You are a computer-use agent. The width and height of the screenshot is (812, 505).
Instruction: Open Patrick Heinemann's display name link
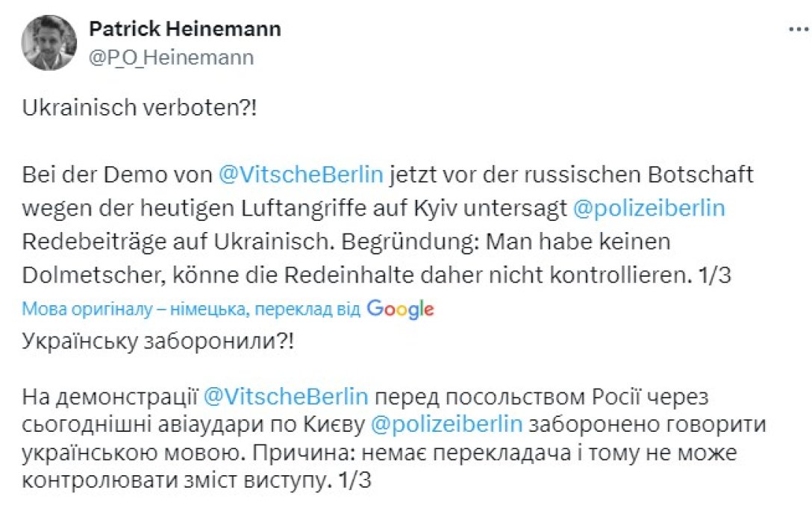pyautogui.click(x=185, y=29)
